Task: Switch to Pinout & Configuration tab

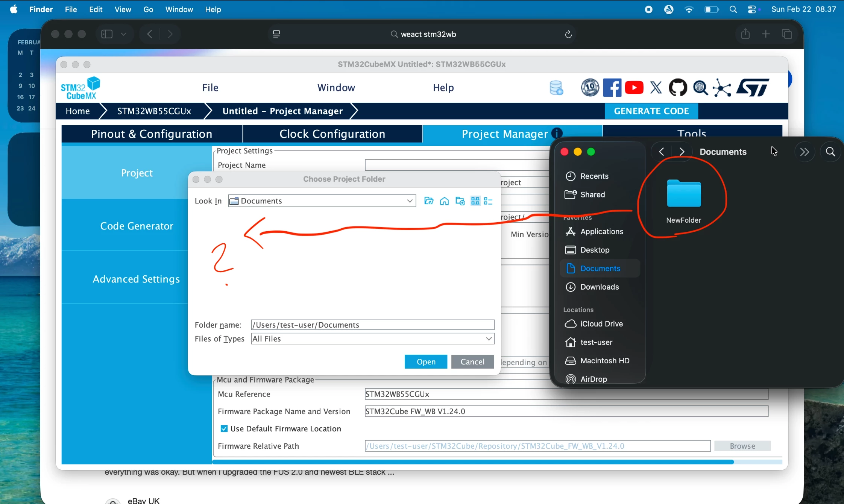Action: [152, 134]
